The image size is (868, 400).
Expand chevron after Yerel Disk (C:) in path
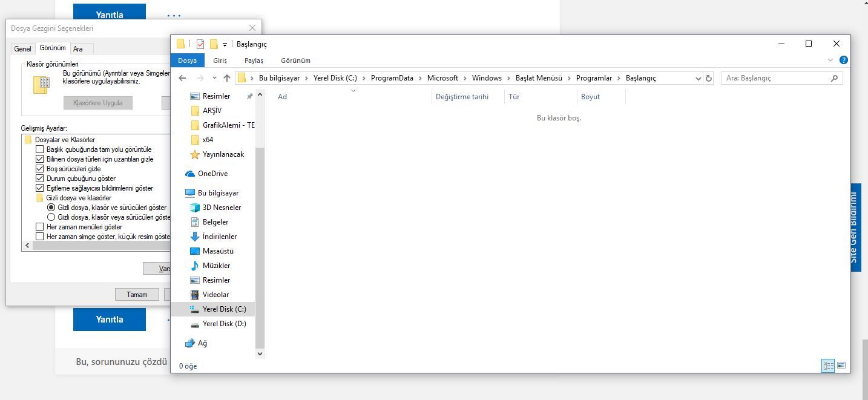(x=364, y=78)
